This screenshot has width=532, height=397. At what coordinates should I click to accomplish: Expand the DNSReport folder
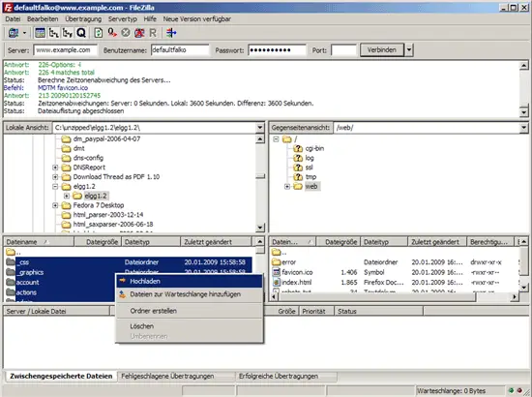pyautogui.click(x=55, y=168)
